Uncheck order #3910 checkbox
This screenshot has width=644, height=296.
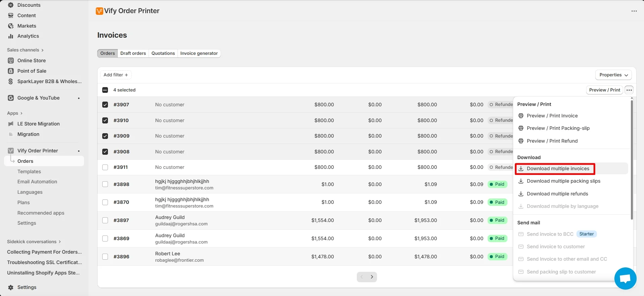(x=105, y=120)
